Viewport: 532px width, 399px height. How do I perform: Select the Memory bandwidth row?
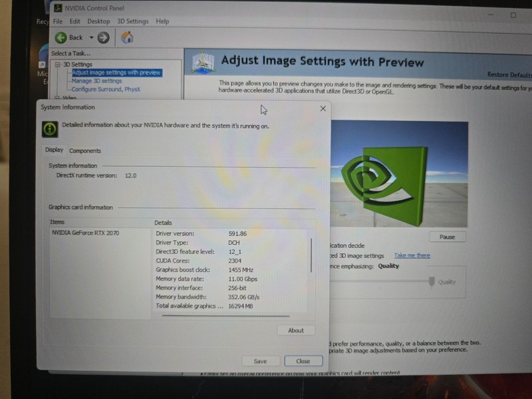click(231, 297)
